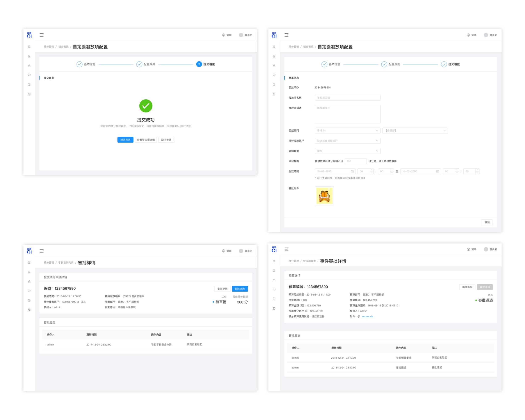The width and height of the screenshot is (525, 420).
Task: Click 手動發放列表 breadcrumb item
Action: pos(66,263)
